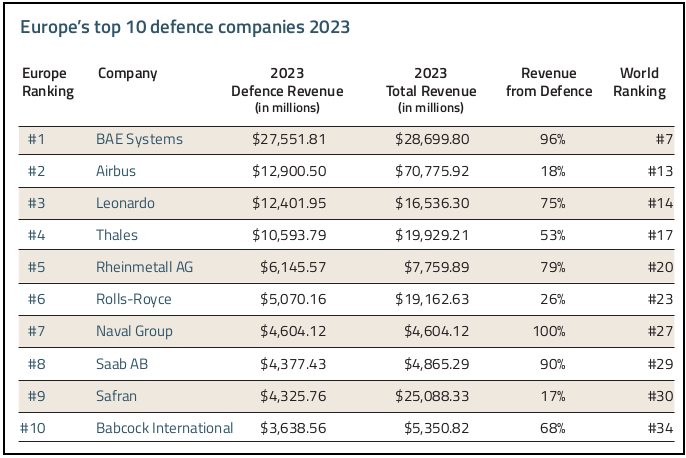
Task: Select the 'Revenue from Defence' column header
Action: click(x=549, y=82)
